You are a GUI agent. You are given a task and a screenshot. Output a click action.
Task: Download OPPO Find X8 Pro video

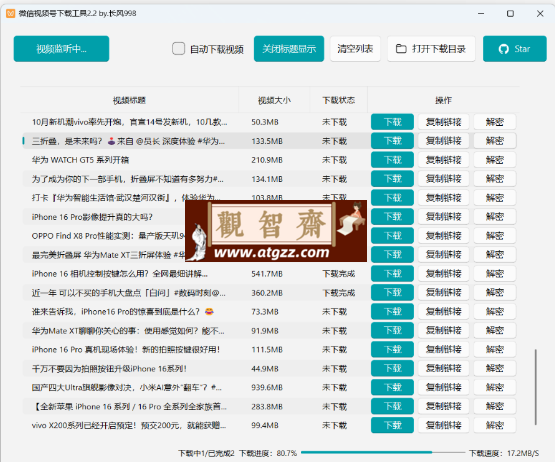pos(392,236)
